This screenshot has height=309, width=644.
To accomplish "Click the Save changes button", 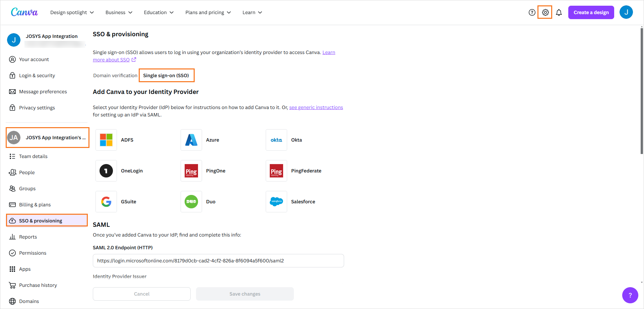I will point(245,294).
